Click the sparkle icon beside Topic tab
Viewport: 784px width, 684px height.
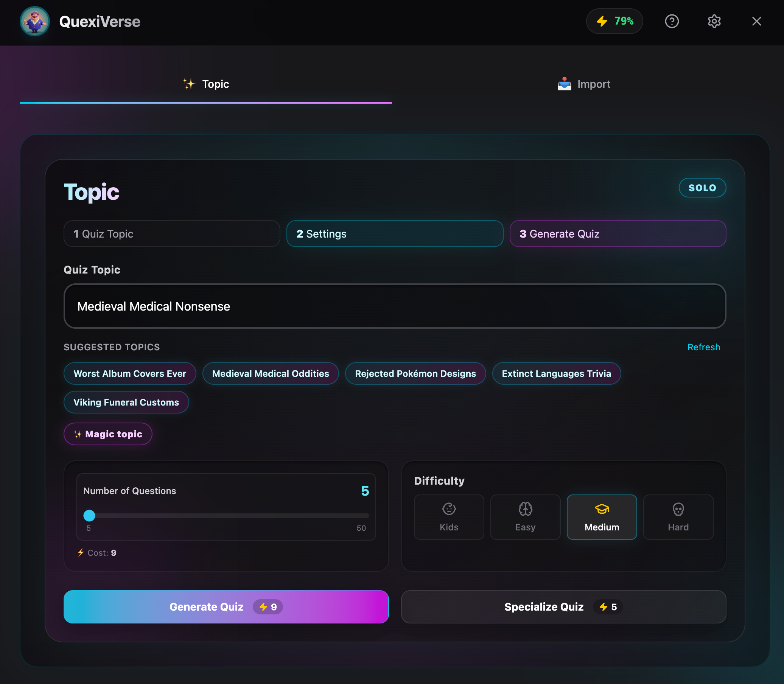pyautogui.click(x=188, y=84)
